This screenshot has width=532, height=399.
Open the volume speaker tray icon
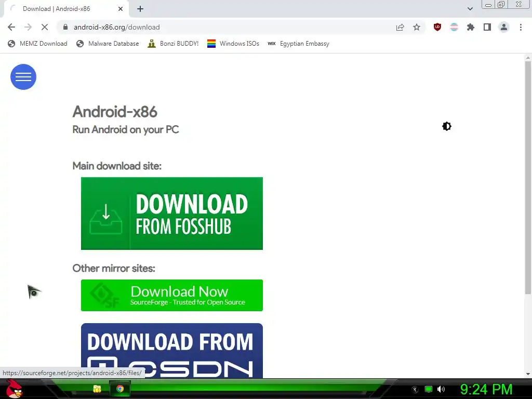pyautogui.click(x=441, y=389)
